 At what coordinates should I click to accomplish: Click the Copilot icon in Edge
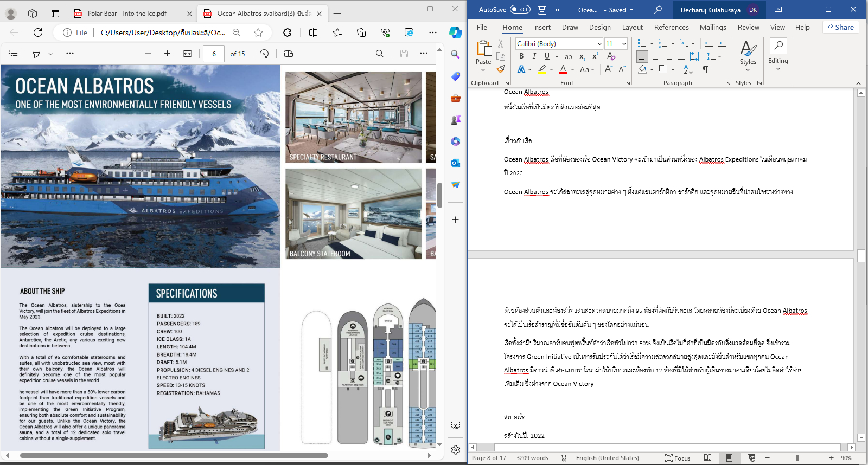click(x=456, y=33)
